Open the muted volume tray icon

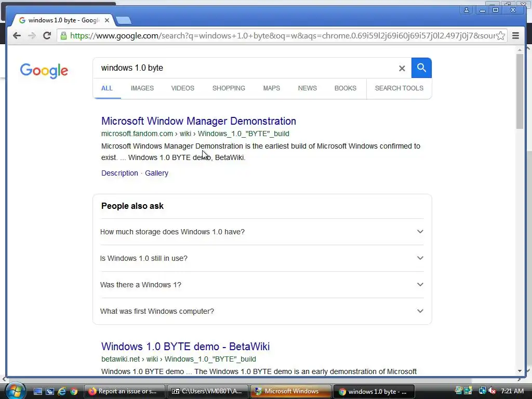[x=493, y=391]
